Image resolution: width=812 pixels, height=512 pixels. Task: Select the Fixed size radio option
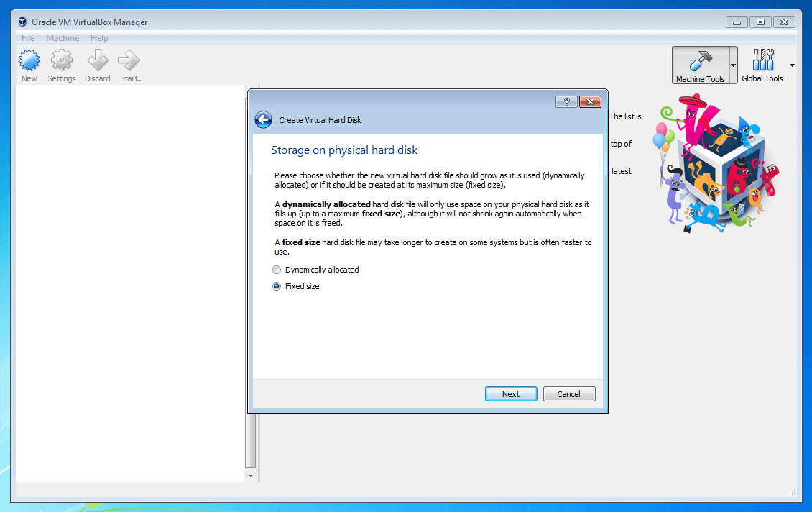[277, 286]
